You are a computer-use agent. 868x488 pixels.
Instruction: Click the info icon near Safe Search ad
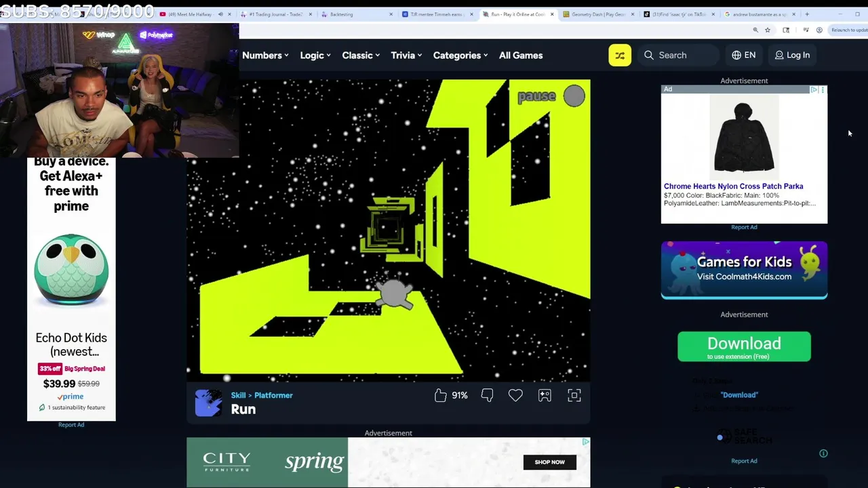tap(823, 453)
